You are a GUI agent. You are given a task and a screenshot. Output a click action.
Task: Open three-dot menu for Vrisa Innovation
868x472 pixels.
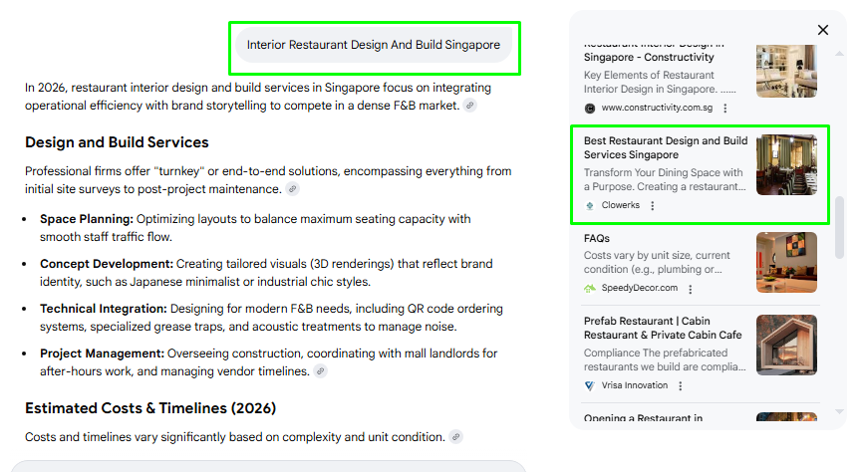click(x=681, y=386)
